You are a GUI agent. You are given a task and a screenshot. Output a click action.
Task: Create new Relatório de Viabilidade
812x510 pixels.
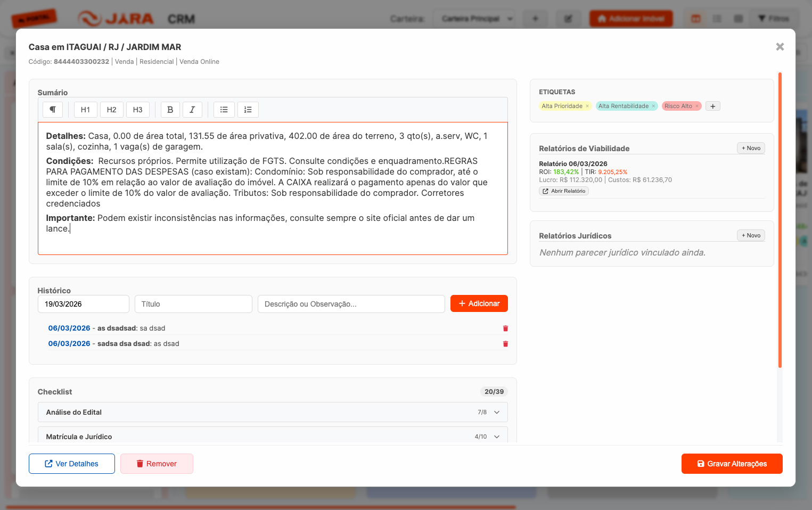[751, 148]
